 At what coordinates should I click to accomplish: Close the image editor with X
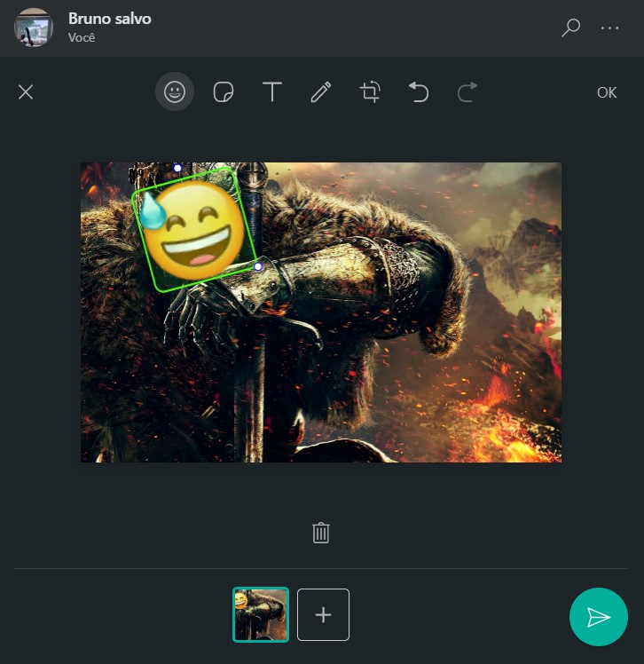pos(26,92)
